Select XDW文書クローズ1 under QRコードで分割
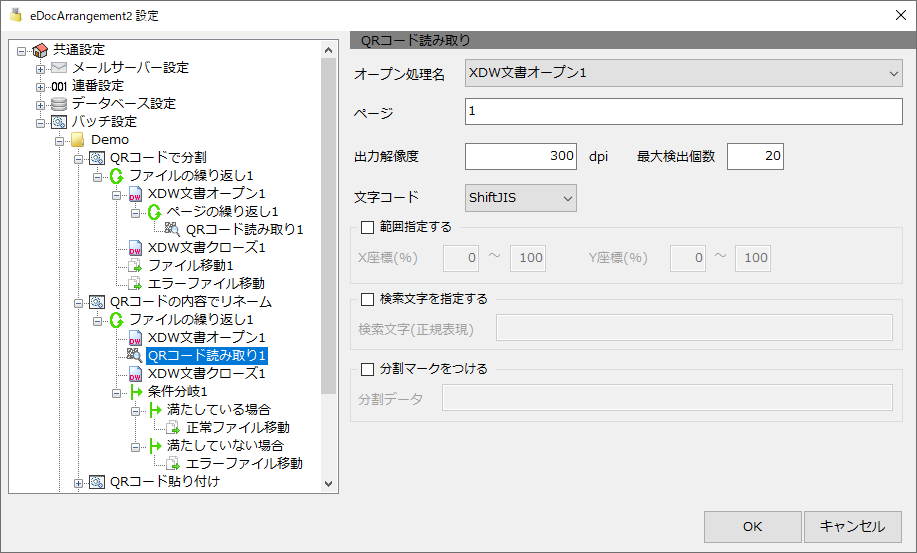Viewport: 917px width, 553px height. [x=206, y=248]
